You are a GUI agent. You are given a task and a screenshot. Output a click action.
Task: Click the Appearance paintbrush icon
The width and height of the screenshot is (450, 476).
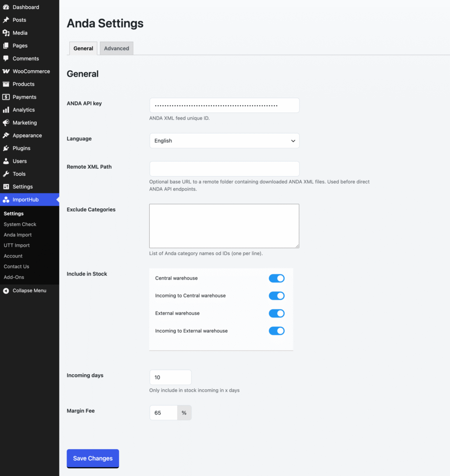[6, 135]
